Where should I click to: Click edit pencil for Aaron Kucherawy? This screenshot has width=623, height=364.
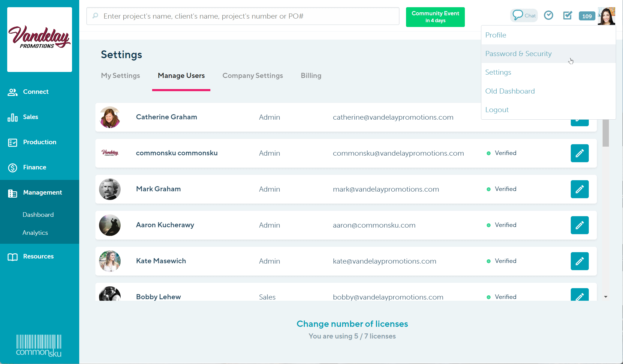(x=579, y=225)
